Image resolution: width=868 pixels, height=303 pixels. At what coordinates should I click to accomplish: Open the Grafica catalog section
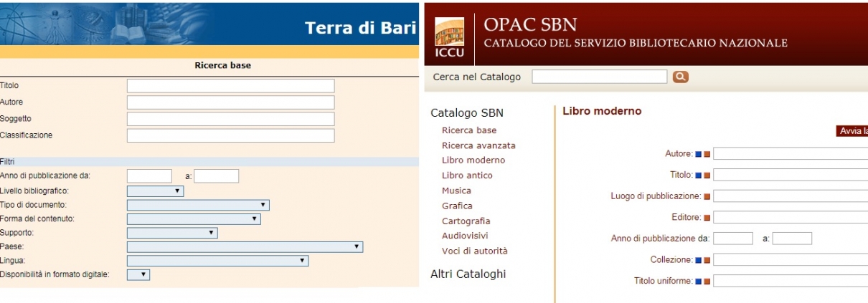coord(457,206)
